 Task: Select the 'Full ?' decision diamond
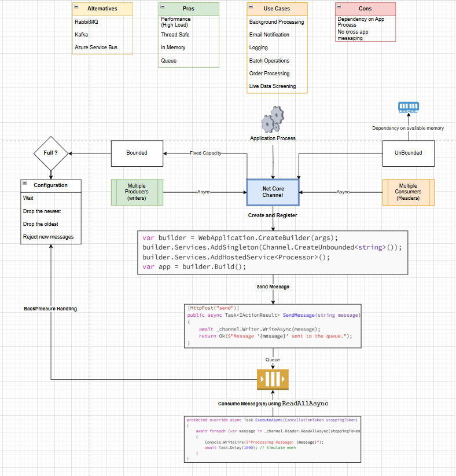point(51,153)
